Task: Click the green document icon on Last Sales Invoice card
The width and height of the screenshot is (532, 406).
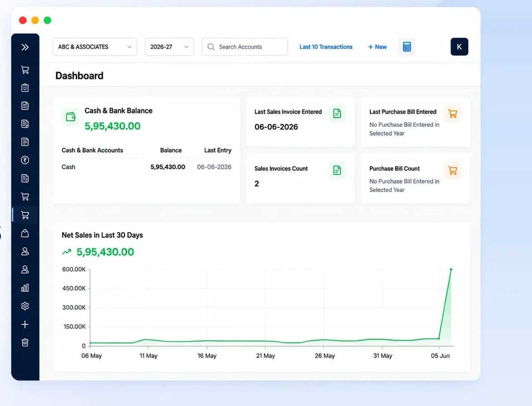Action: (337, 113)
